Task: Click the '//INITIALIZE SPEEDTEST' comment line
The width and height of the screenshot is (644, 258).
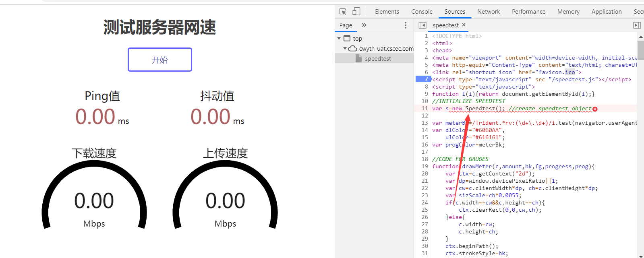Action: point(468,101)
